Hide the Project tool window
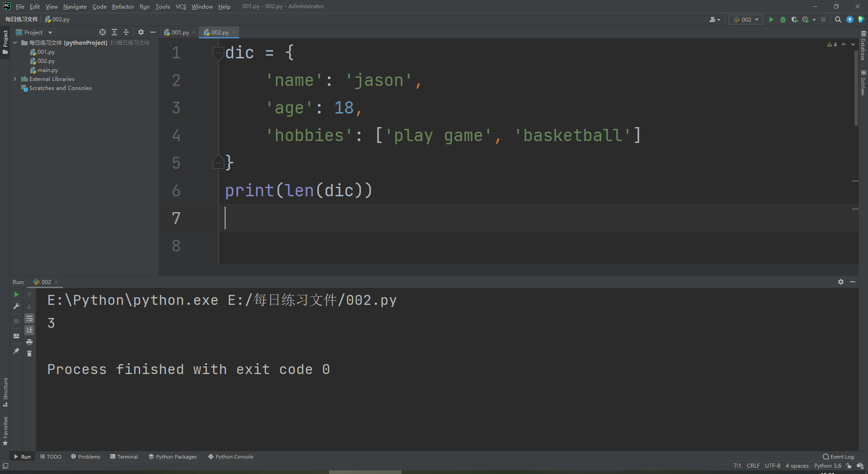The image size is (868, 474). [x=153, y=32]
